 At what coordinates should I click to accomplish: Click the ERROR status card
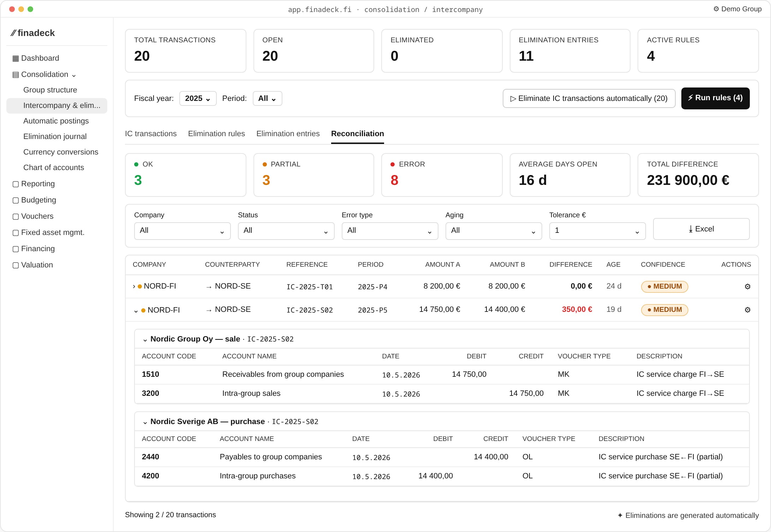tap(442, 175)
